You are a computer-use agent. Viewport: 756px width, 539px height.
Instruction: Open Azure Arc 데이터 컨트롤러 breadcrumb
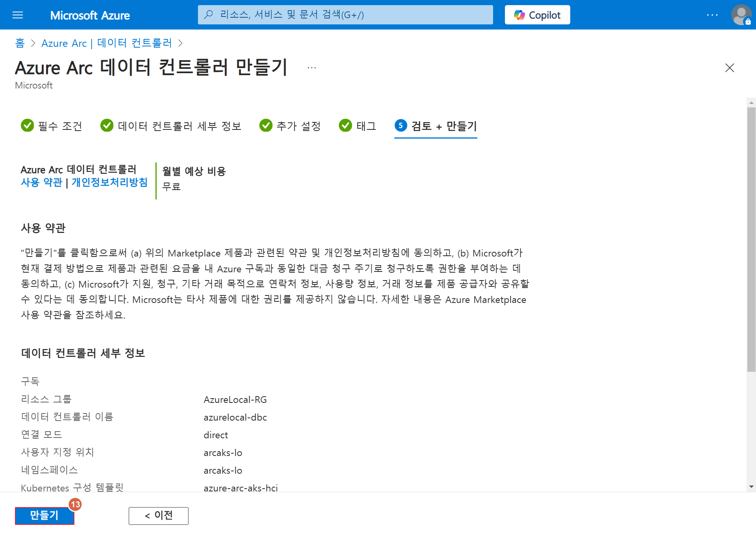[107, 43]
